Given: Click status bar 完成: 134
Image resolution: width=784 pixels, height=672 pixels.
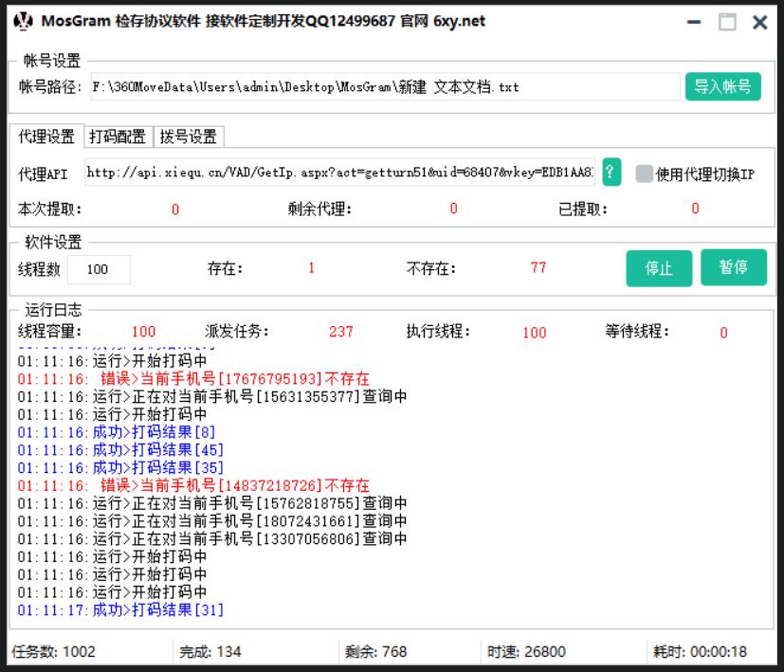Looking at the screenshot, I should click(x=210, y=651).
